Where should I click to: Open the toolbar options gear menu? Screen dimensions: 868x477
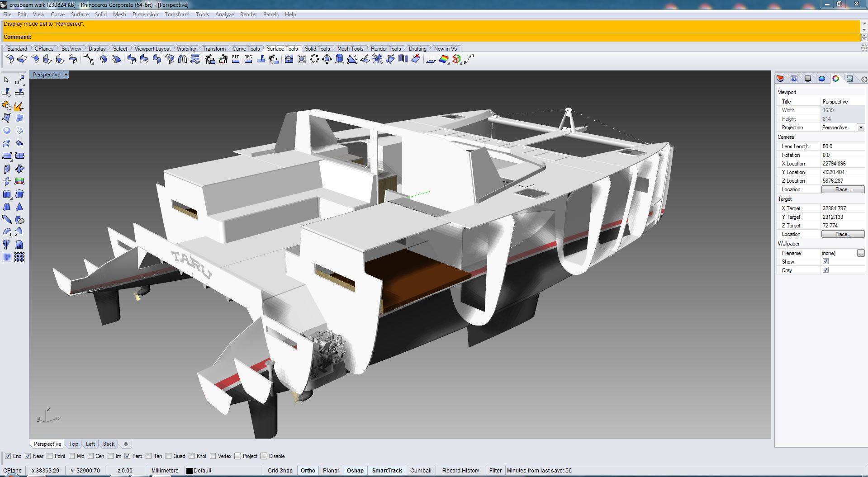pyautogui.click(x=863, y=48)
